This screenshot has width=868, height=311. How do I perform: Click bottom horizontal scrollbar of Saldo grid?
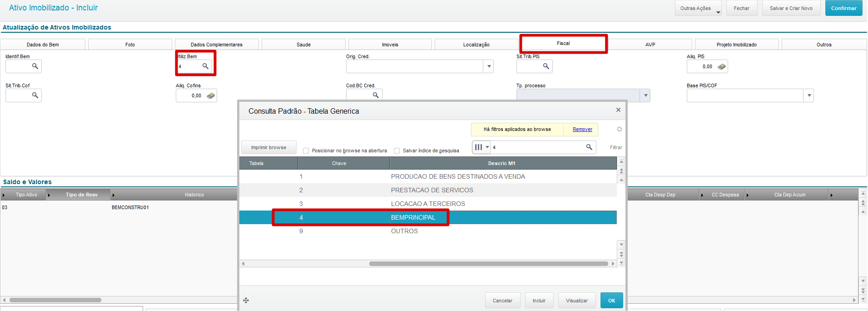(x=55, y=300)
